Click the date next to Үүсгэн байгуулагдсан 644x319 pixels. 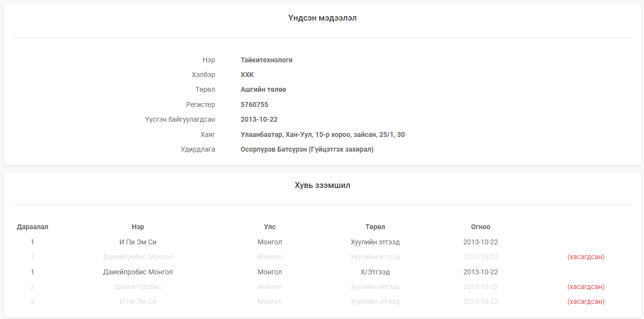(259, 119)
